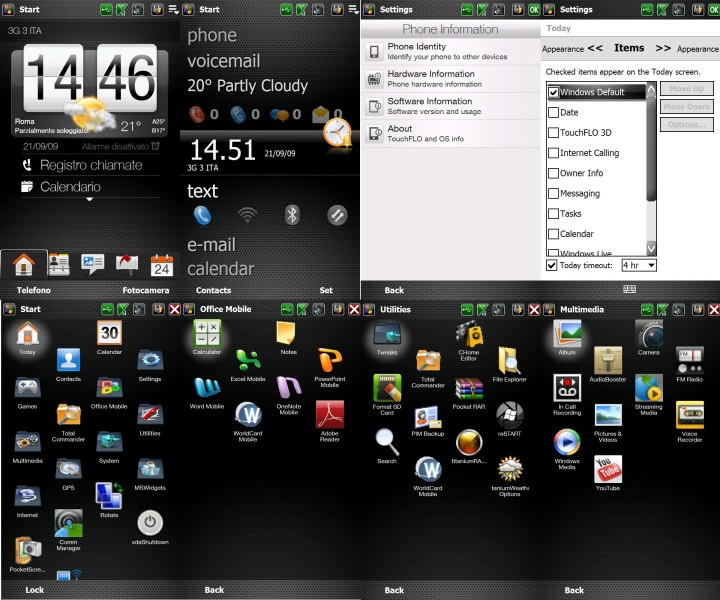Open OneNote Mobile icon
Image resolution: width=720 pixels, height=600 pixels.
[x=288, y=388]
